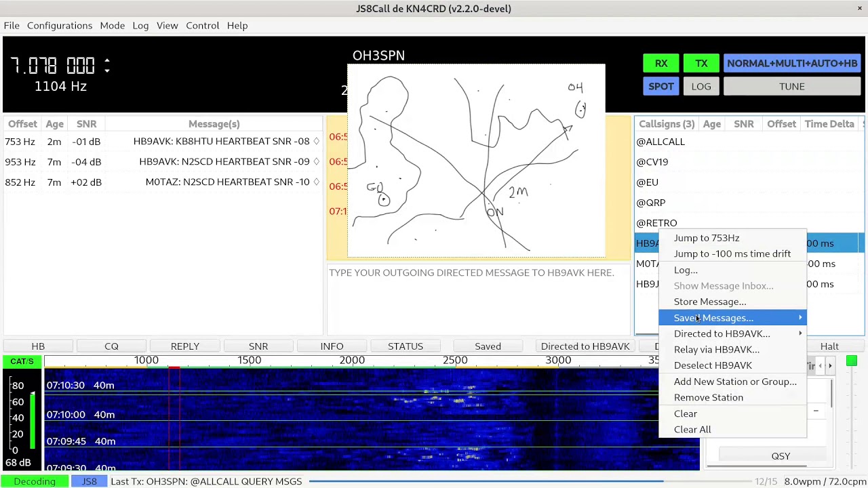Click the REPLY macro button
This screenshot has height=488, width=868.
click(185, 346)
